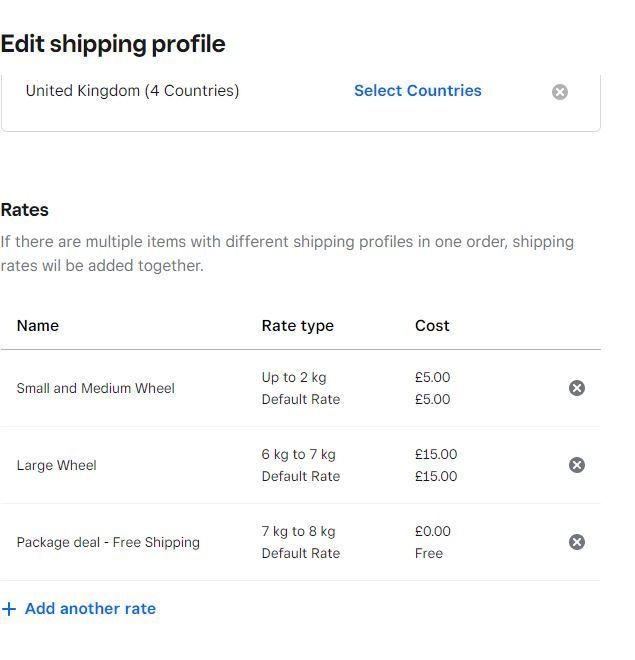The width and height of the screenshot is (635, 660).
Task: Click the Cost column header
Action: click(432, 326)
